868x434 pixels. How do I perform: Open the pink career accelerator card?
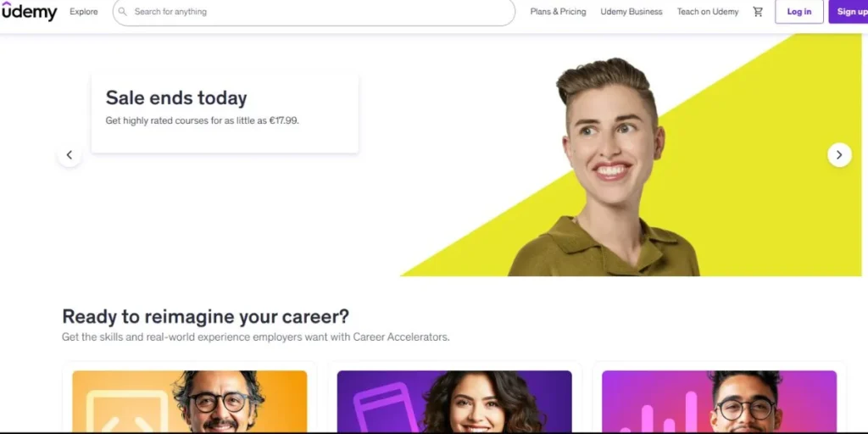[719, 401]
